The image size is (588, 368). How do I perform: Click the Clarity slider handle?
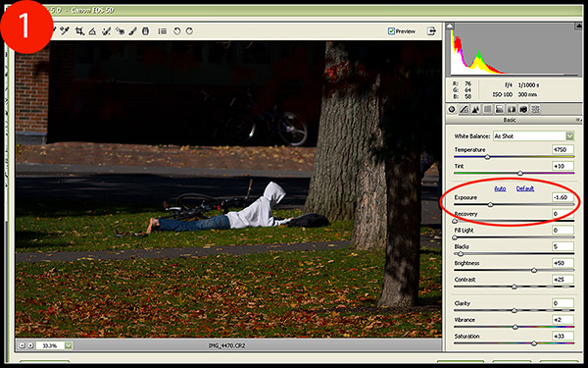pyautogui.click(x=514, y=310)
